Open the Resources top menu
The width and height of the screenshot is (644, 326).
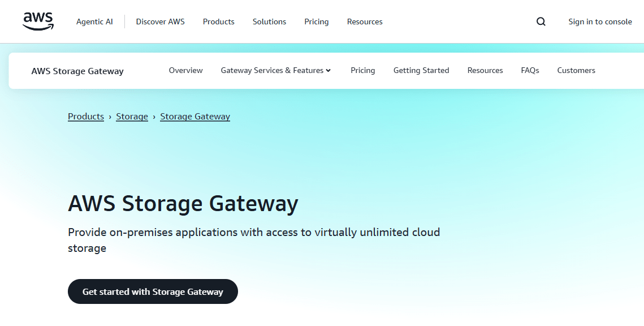(x=365, y=22)
